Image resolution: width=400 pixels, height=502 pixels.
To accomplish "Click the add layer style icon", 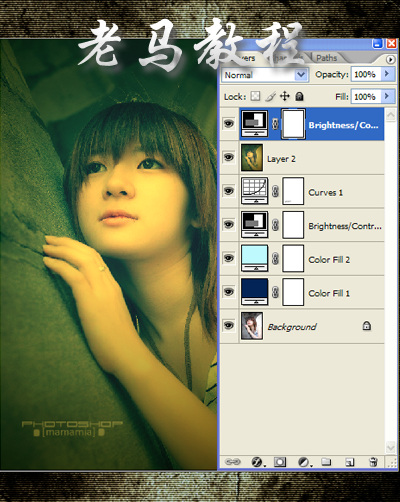I will [x=257, y=462].
